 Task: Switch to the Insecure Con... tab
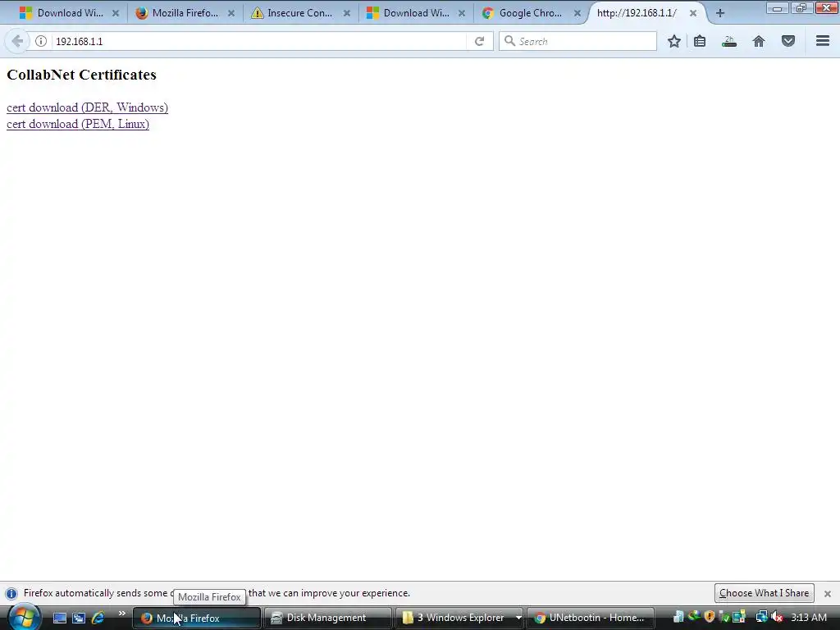pos(300,13)
